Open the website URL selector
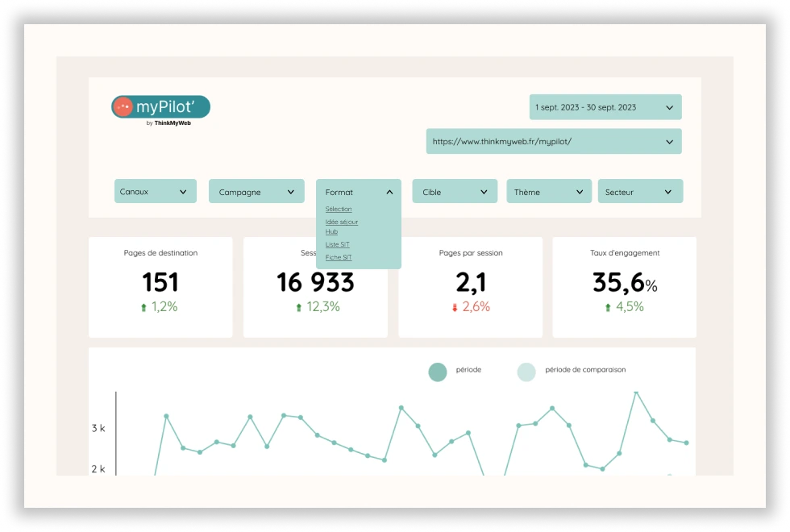 553,141
